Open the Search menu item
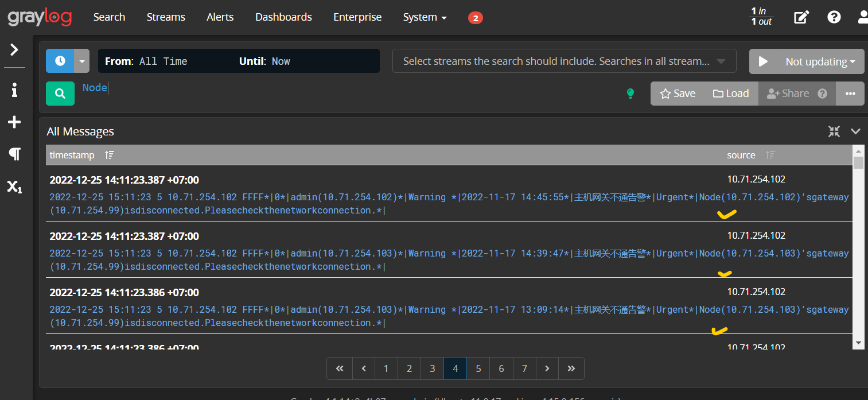868x400 pixels. [109, 17]
